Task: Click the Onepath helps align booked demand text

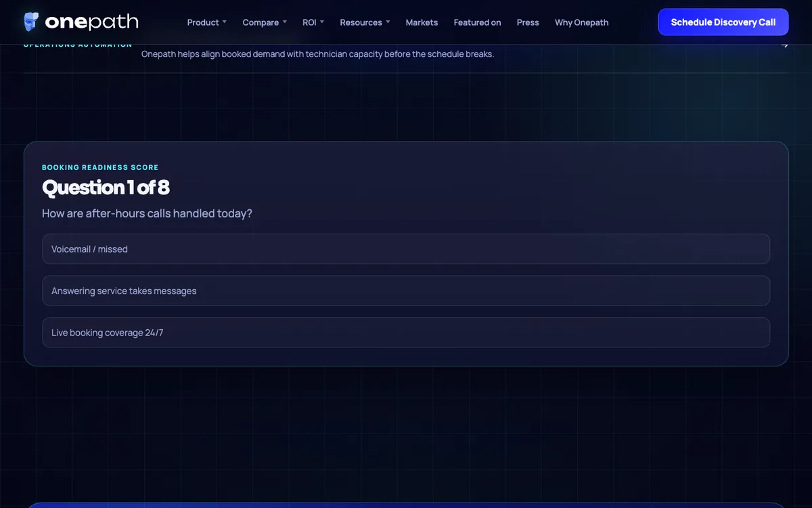Action: point(317,54)
